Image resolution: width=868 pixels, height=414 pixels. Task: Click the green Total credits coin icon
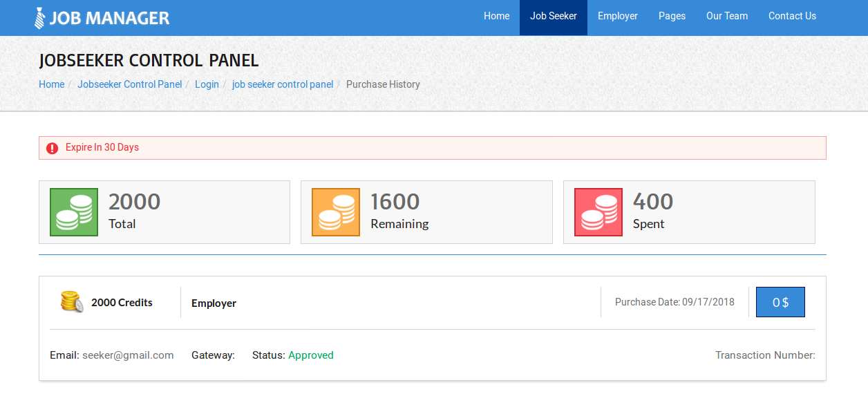(x=74, y=212)
